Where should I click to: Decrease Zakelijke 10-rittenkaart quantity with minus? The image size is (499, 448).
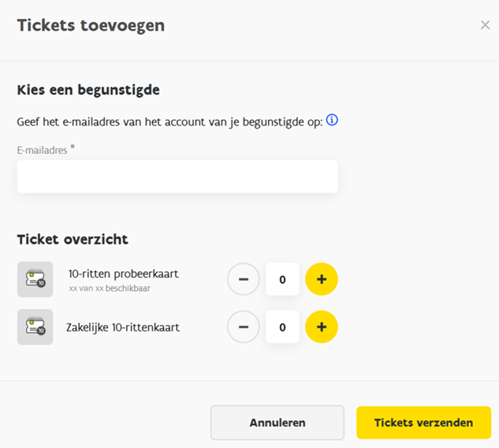244,327
